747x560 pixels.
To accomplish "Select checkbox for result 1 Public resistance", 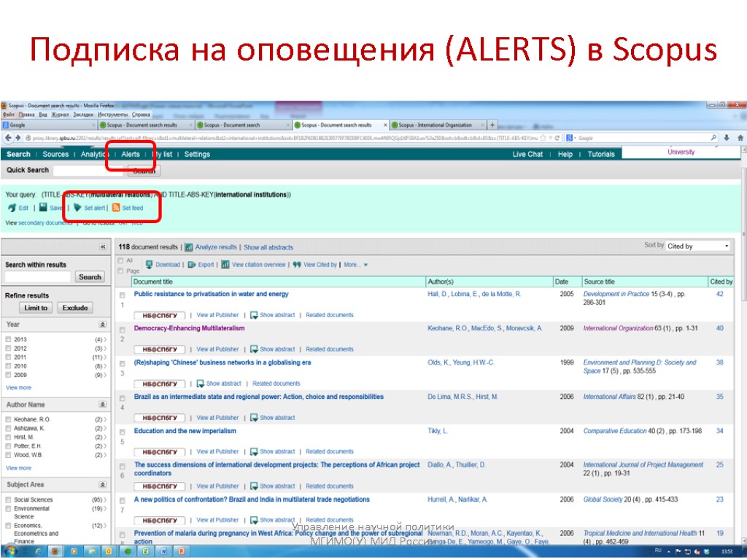I will coord(123,295).
